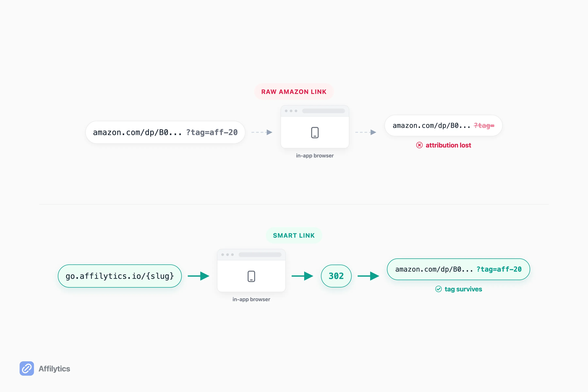Click the green check icon beside tag survives

pyautogui.click(x=439, y=289)
